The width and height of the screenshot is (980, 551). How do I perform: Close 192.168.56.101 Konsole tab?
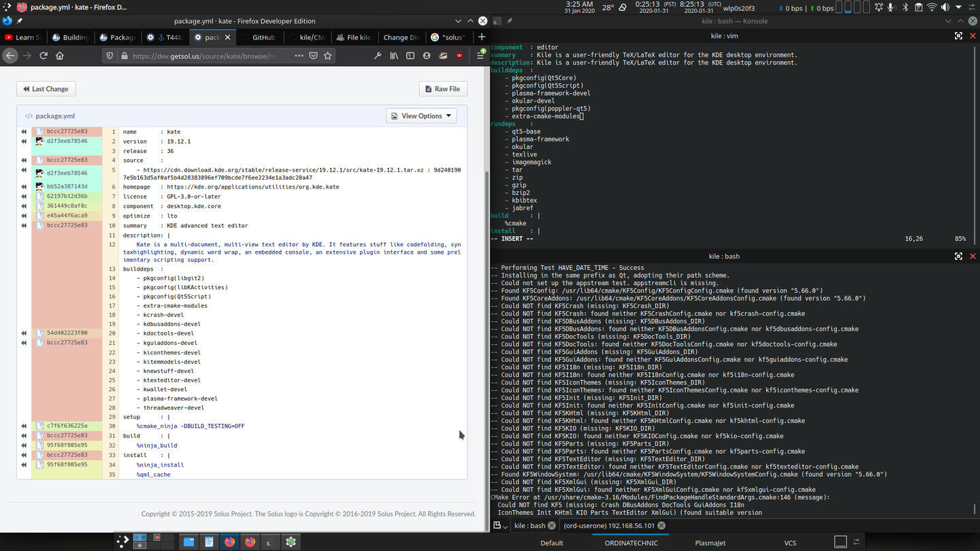tap(661, 525)
